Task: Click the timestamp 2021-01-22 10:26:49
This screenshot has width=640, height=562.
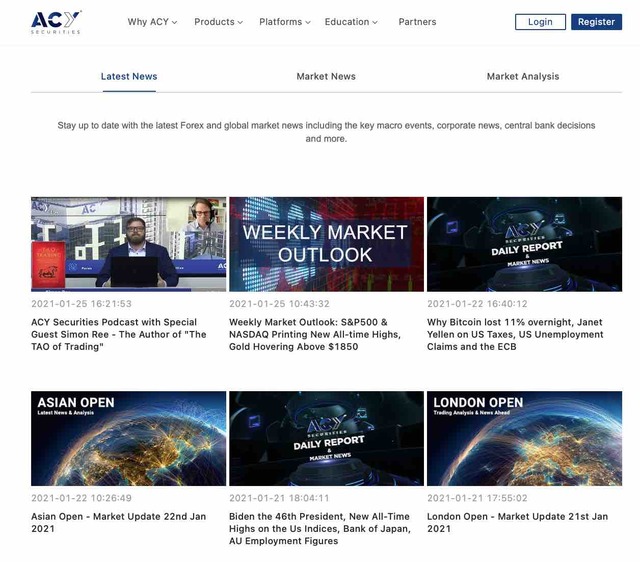Action: tap(81, 498)
